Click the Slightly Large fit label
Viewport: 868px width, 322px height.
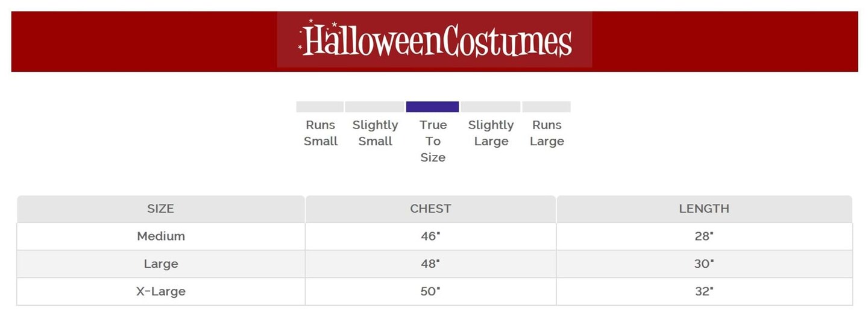click(491, 133)
